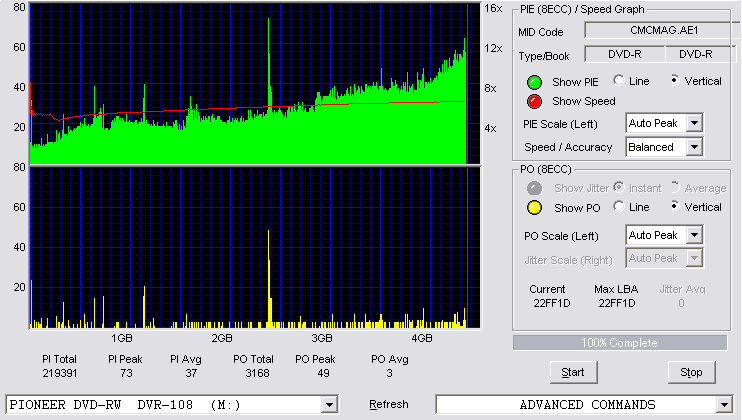Viewport: 742px width, 420px height.
Task: Click the PO Avg value 3
Action: tap(389, 374)
